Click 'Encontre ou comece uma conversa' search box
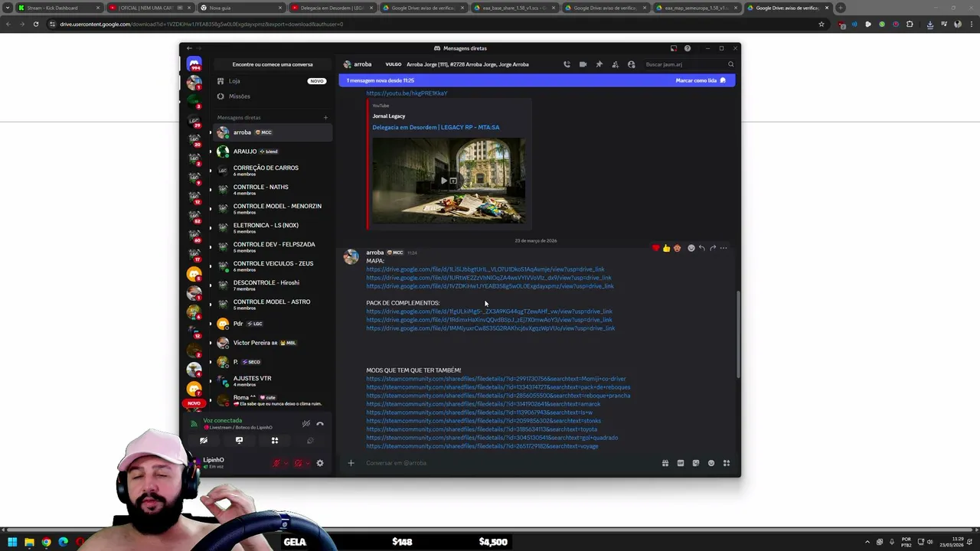Image resolution: width=980 pixels, height=551 pixels. (x=273, y=64)
